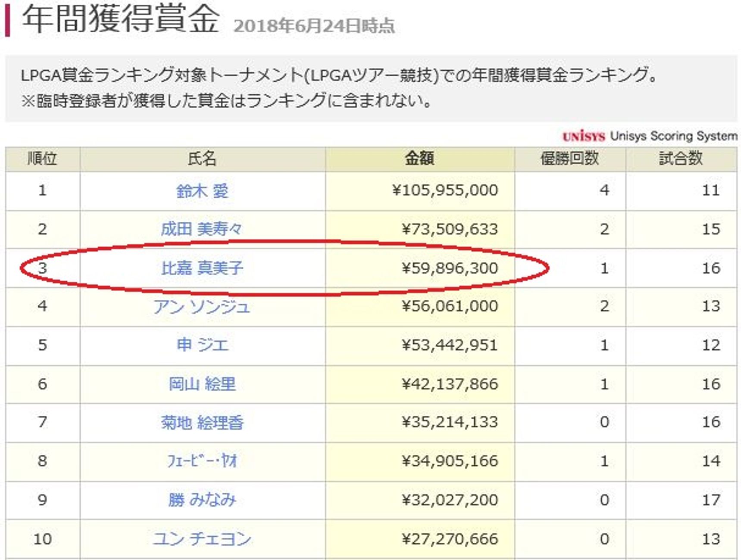Click the 試合数 column header
The width and height of the screenshot is (741, 560).
[x=681, y=159]
